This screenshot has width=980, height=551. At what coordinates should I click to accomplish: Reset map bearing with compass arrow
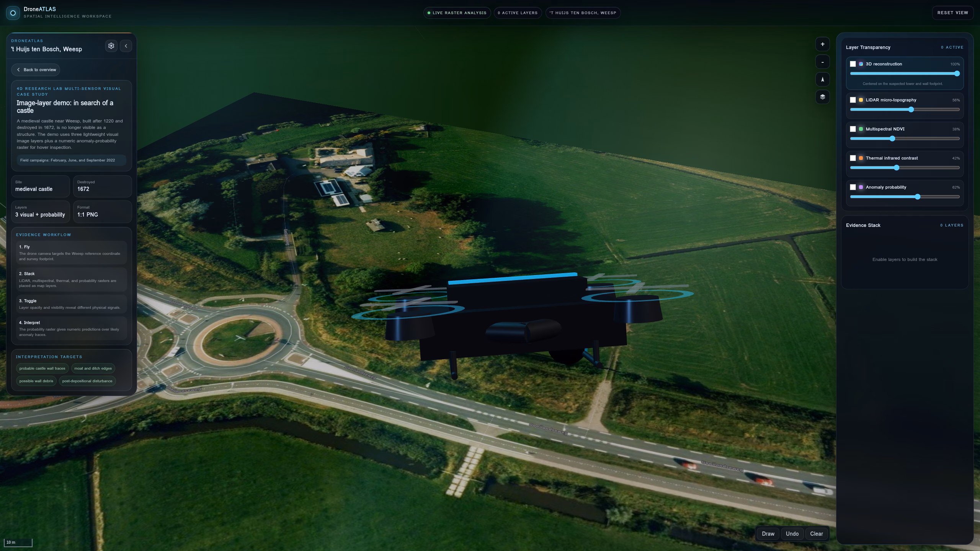(822, 80)
